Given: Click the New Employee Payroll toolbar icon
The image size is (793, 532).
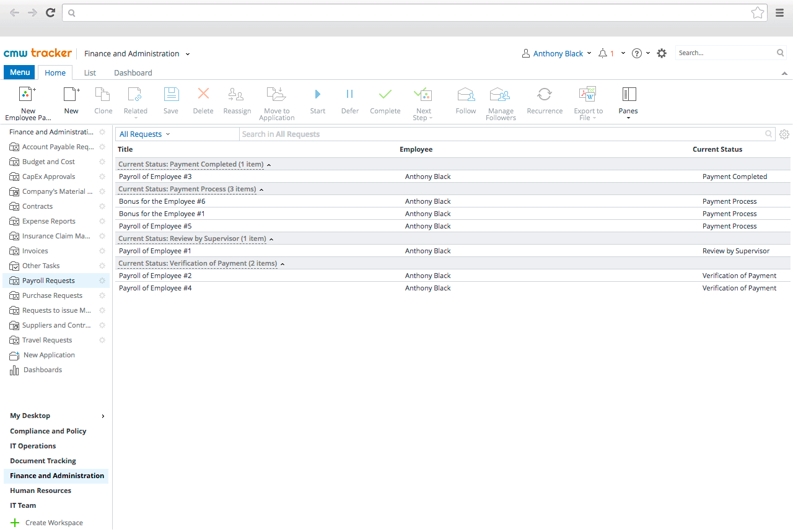Looking at the screenshot, I should 28,94.
